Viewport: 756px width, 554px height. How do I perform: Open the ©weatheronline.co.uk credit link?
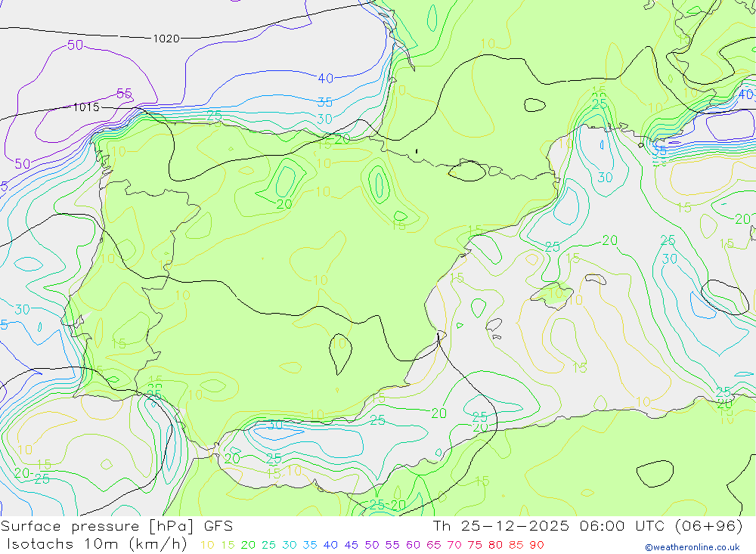(692, 547)
